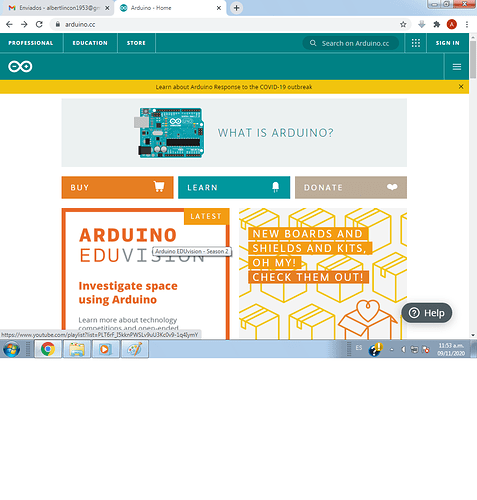Click the site padlock icon

click(x=58, y=24)
